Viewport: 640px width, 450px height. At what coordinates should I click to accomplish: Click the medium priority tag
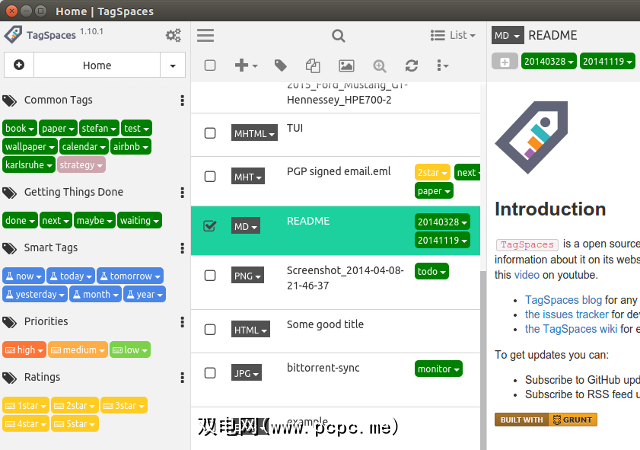[x=78, y=350]
